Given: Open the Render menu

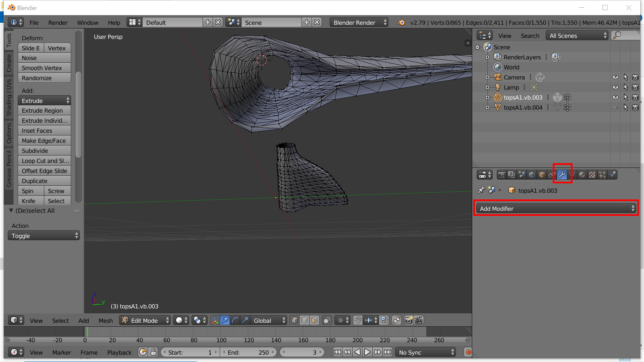Looking at the screenshot, I should (x=58, y=22).
